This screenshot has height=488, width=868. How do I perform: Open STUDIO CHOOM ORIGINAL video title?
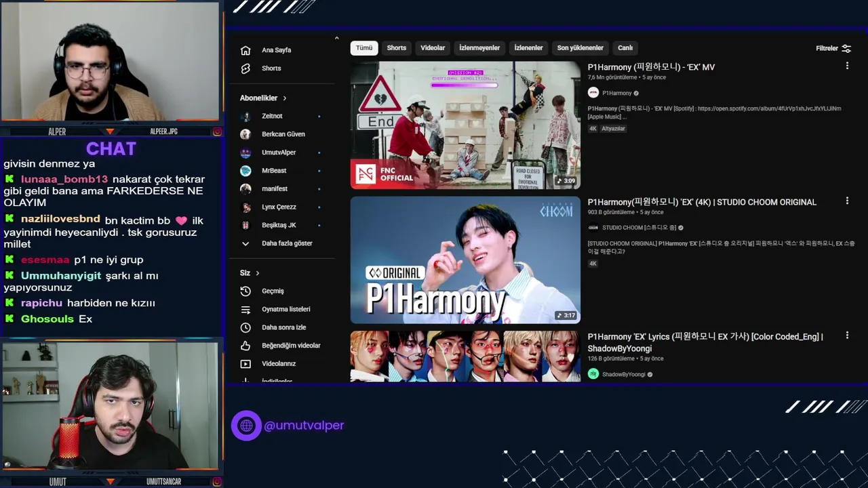point(702,202)
